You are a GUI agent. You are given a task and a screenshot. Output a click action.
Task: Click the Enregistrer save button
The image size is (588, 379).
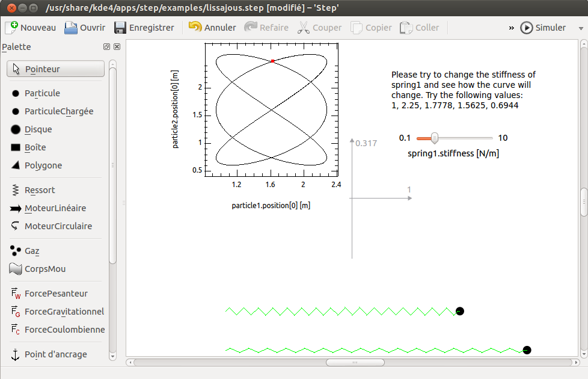tap(144, 28)
